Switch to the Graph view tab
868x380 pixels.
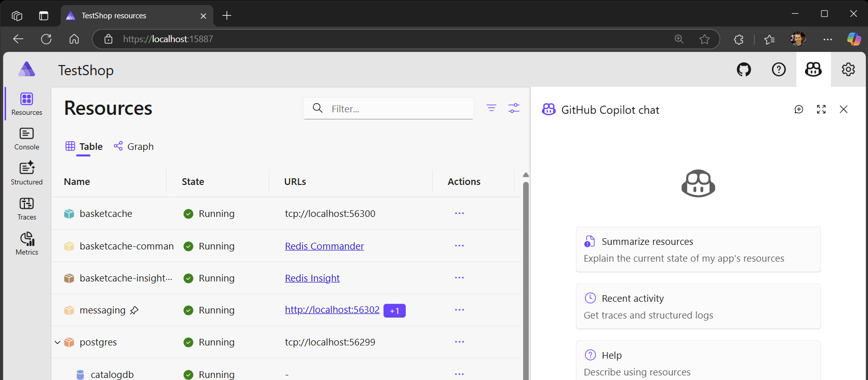(x=134, y=146)
